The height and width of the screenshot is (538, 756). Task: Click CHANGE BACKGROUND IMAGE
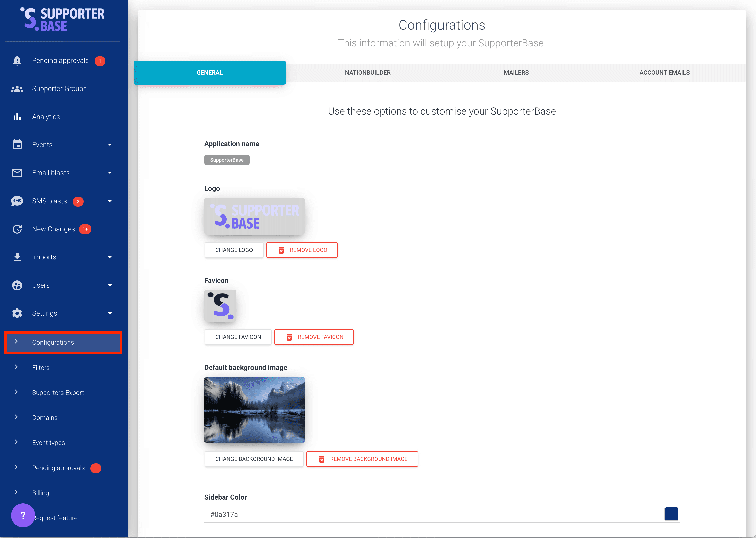[x=254, y=459]
